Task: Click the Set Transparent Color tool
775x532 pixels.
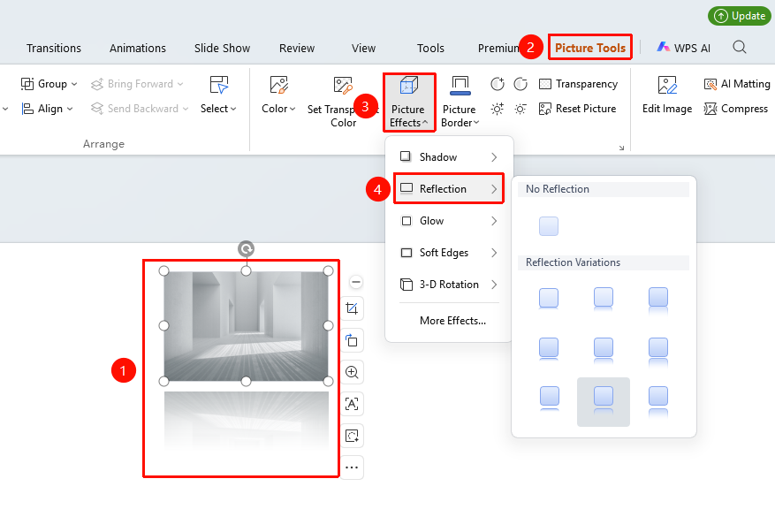Action: click(343, 103)
